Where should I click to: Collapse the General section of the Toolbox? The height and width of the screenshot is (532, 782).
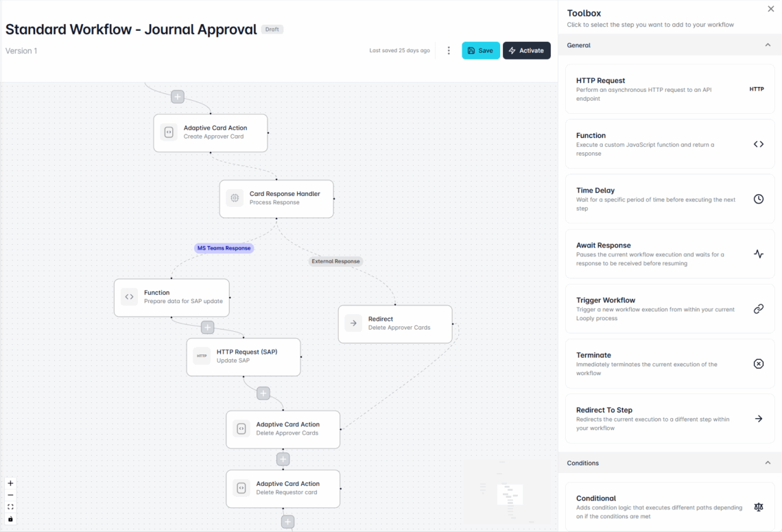(769, 45)
